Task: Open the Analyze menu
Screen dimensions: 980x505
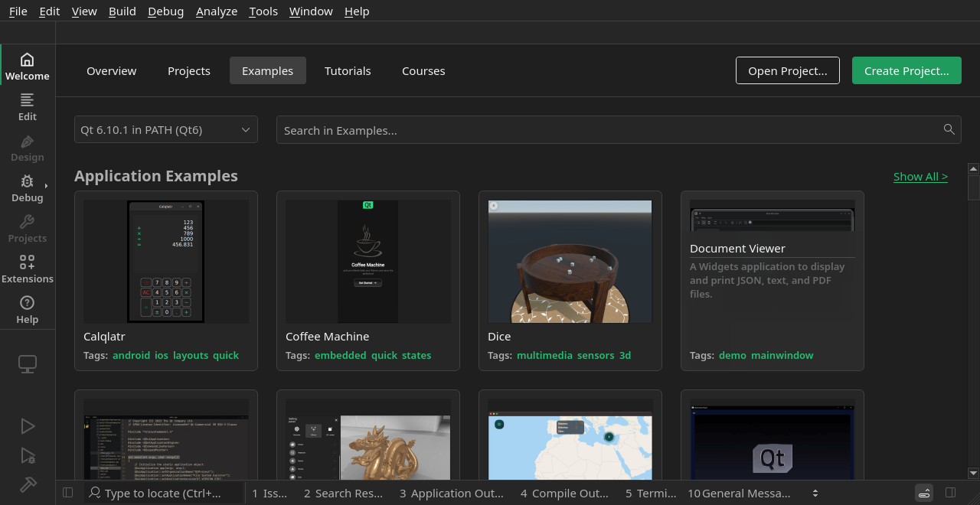Action: (217, 11)
